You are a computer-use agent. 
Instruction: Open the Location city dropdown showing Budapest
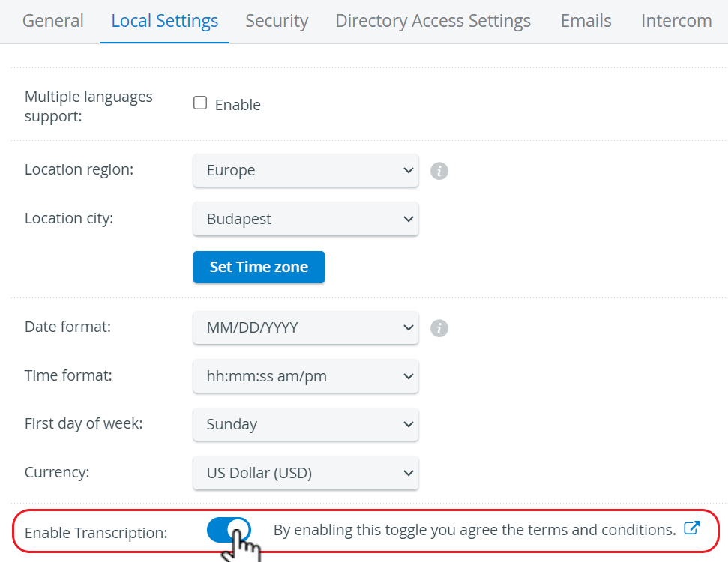point(305,219)
